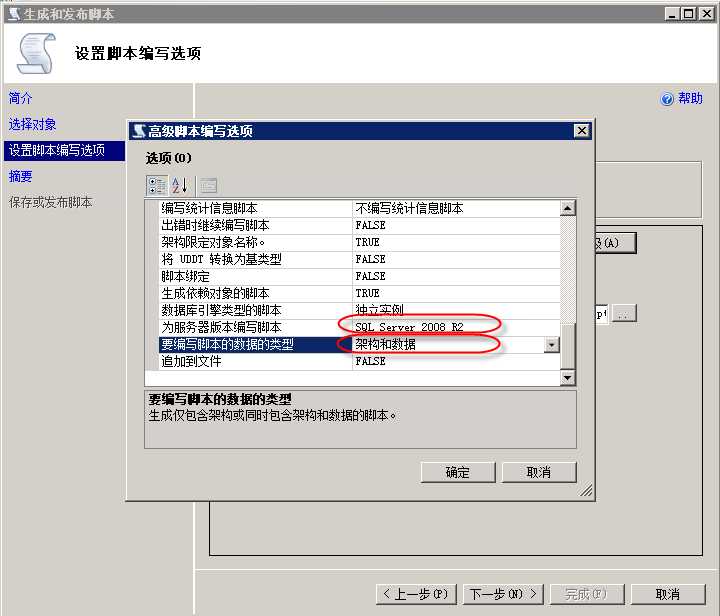Click FALSE value of 脚本绑定
720x616 pixels.
pos(456,276)
